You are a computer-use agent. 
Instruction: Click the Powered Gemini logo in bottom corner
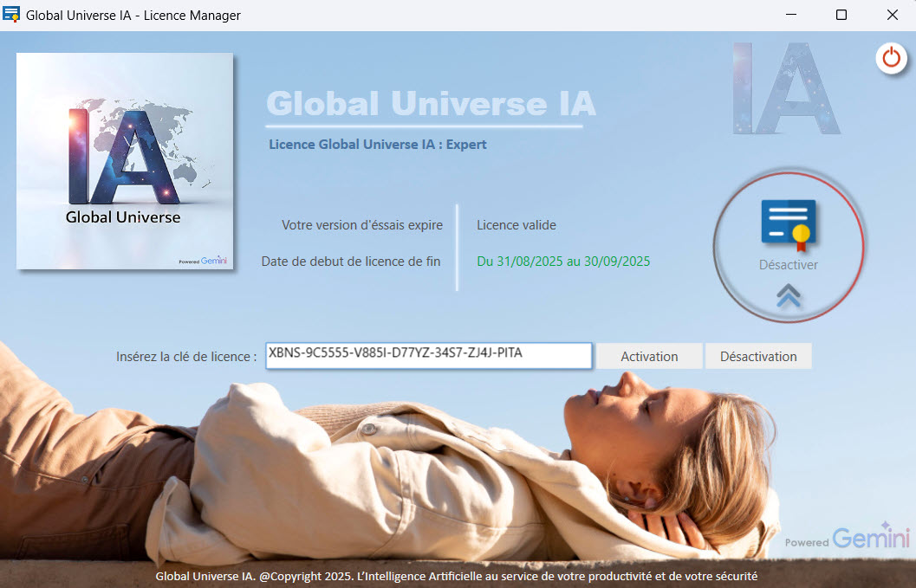(x=847, y=537)
